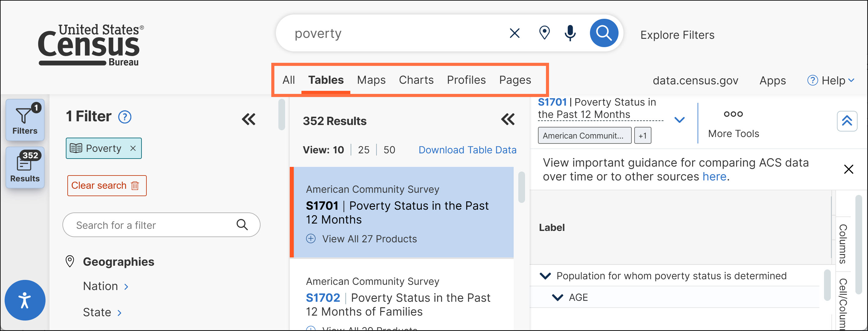The image size is (868, 331).
Task: Click the filter help question mark icon
Action: [125, 117]
